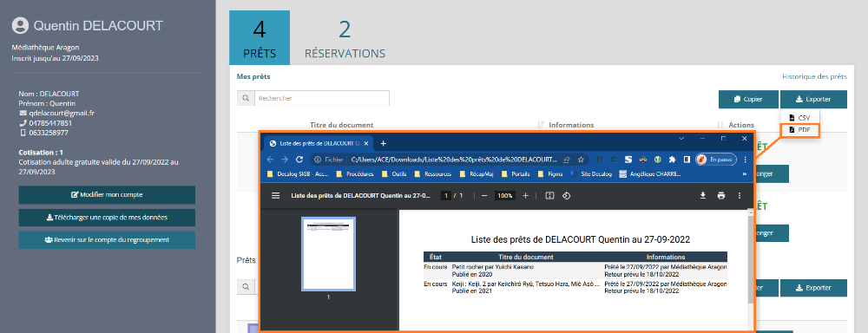Open PDF viewer more actions menu
This screenshot has width=868, height=333.
point(739,195)
